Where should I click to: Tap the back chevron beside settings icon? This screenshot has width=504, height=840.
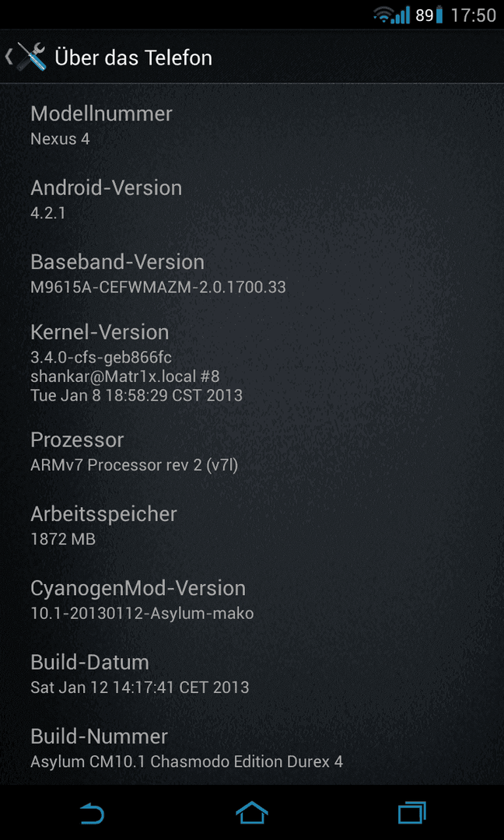point(9,58)
